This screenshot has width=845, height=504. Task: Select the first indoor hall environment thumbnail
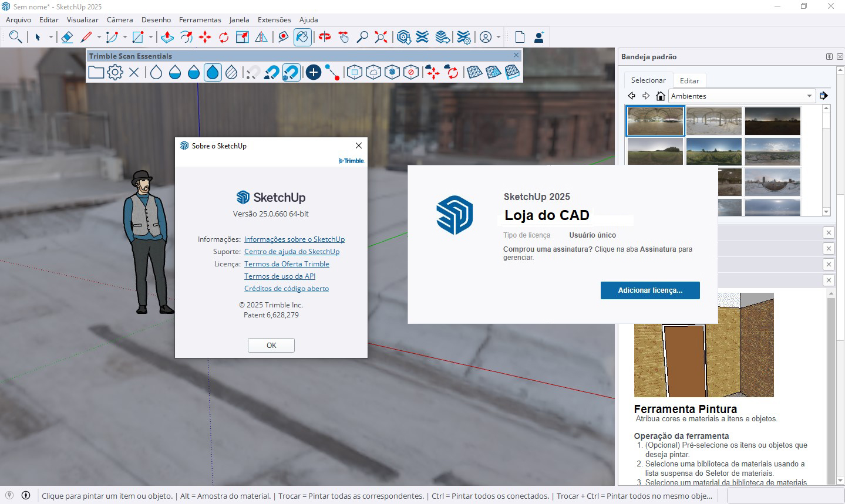coord(655,121)
